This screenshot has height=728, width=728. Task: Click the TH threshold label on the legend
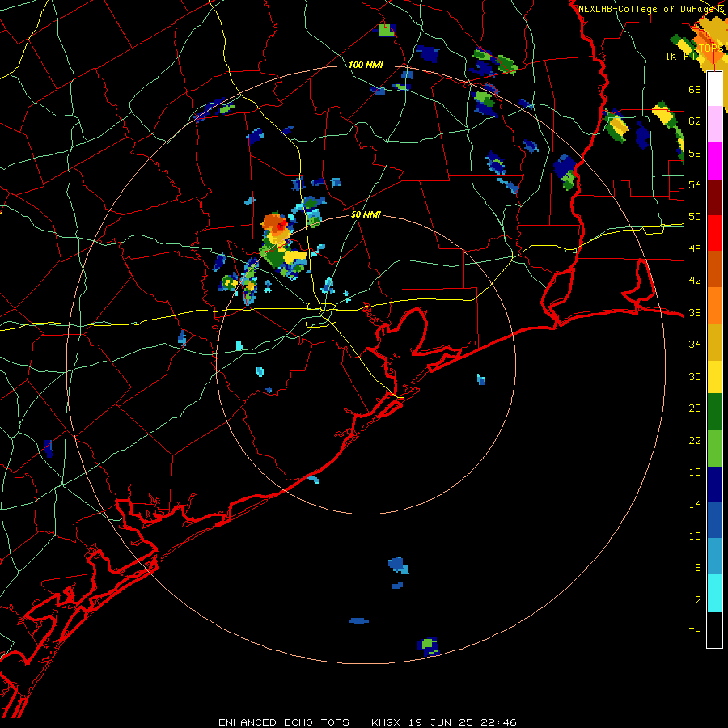695,632
